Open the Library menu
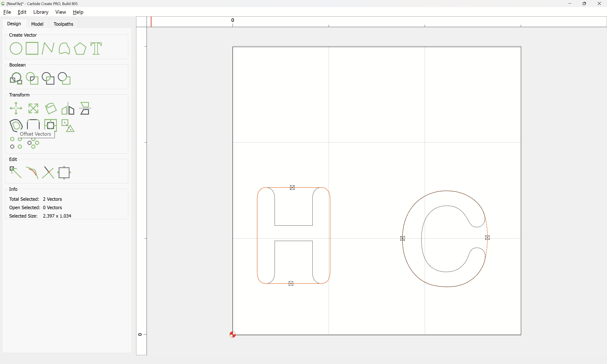The image size is (607, 364). coord(41,12)
